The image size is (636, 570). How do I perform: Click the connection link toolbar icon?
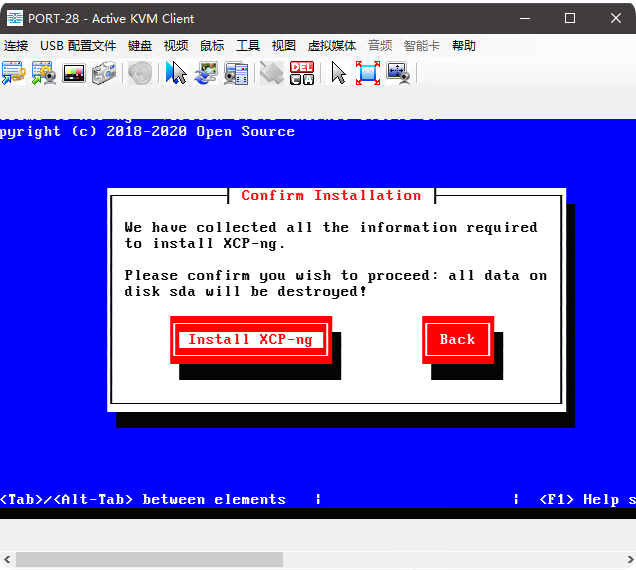tap(13, 73)
